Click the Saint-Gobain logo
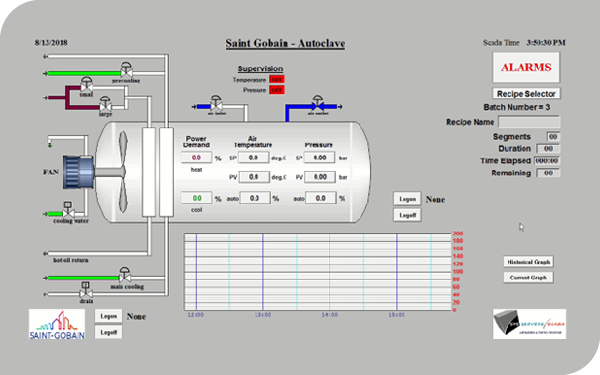 [x=57, y=324]
